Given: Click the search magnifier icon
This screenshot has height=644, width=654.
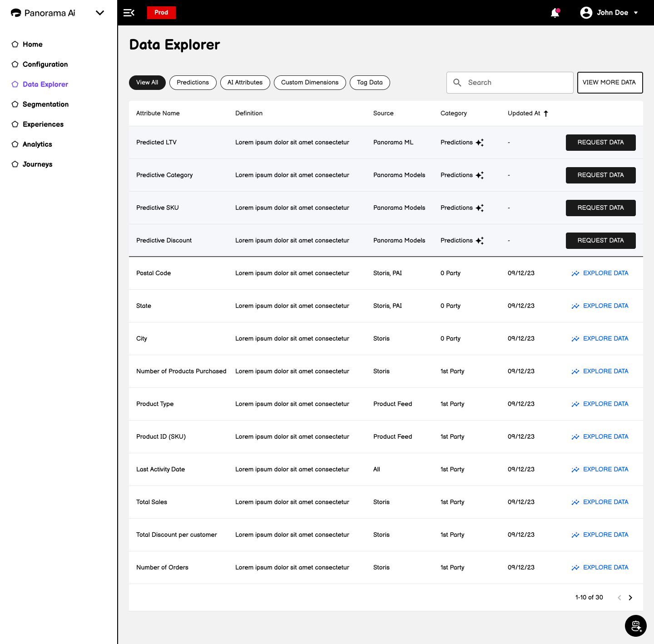Looking at the screenshot, I should pos(457,83).
